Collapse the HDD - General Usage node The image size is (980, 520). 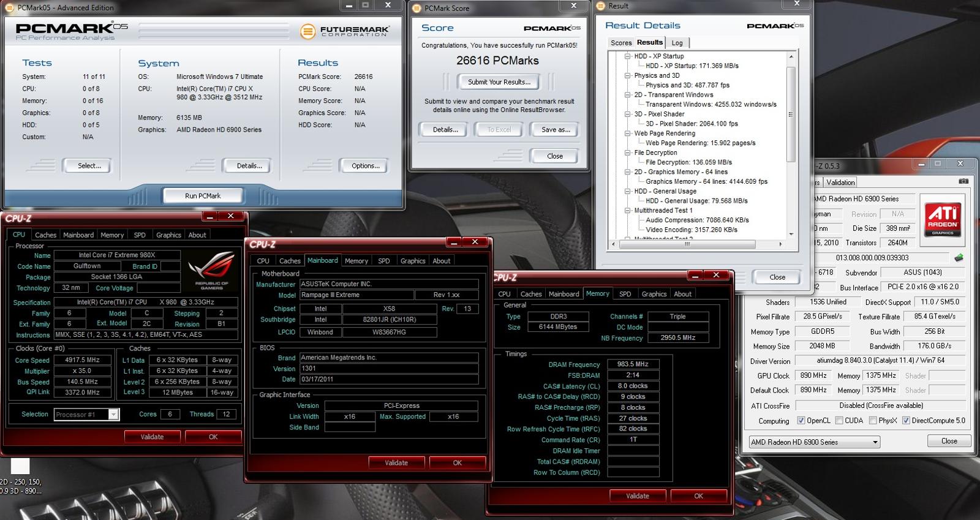pyautogui.click(x=627, y=191)
